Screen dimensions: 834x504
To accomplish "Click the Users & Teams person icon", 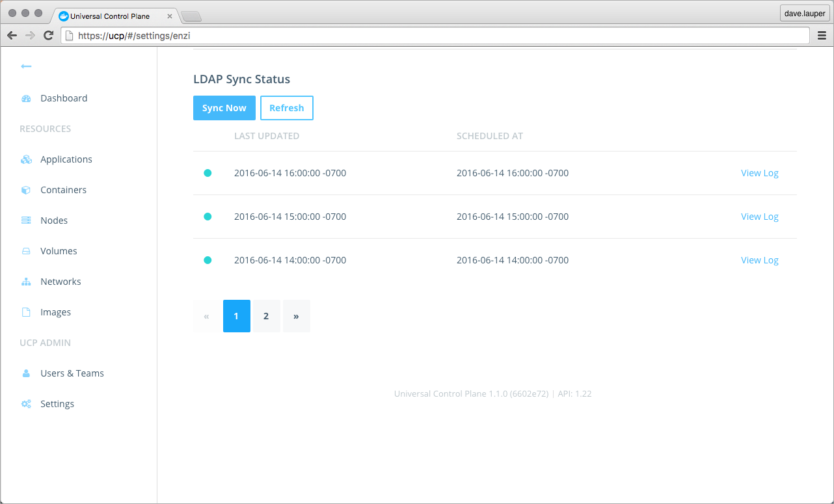I will 26,374.
